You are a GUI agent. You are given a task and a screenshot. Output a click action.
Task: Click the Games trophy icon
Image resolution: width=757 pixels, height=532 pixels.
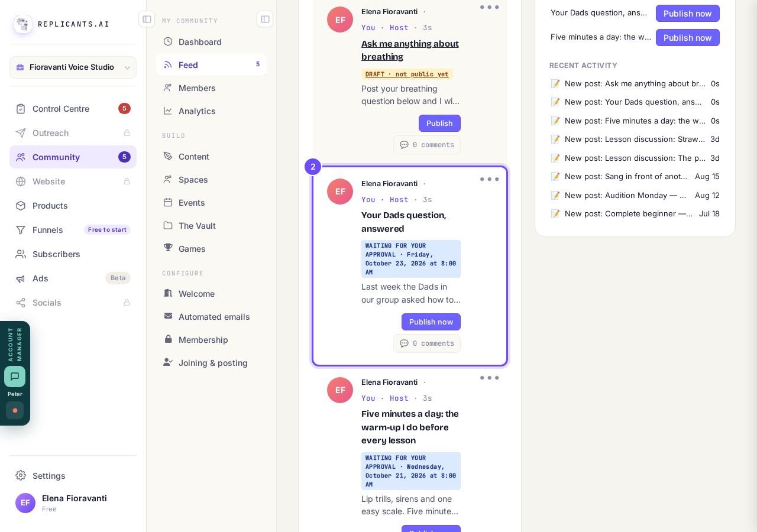[168, 248]
